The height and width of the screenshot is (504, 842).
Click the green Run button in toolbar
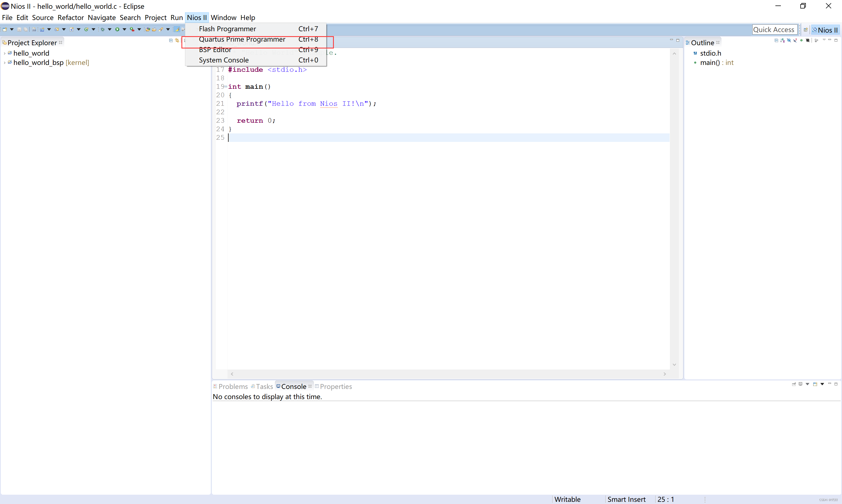[x=117, y=30]
